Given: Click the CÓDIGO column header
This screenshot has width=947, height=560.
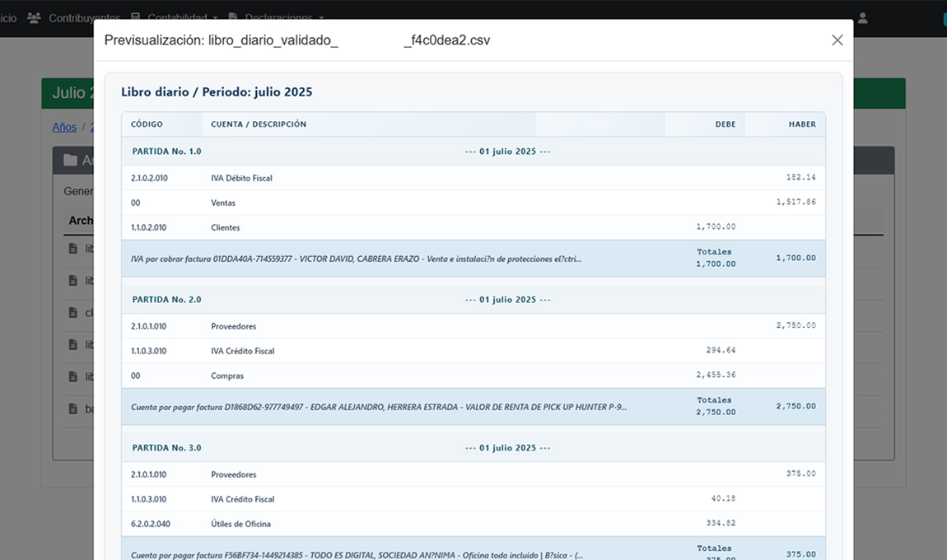Looking at the screenshot, I should tap(147, 124).
